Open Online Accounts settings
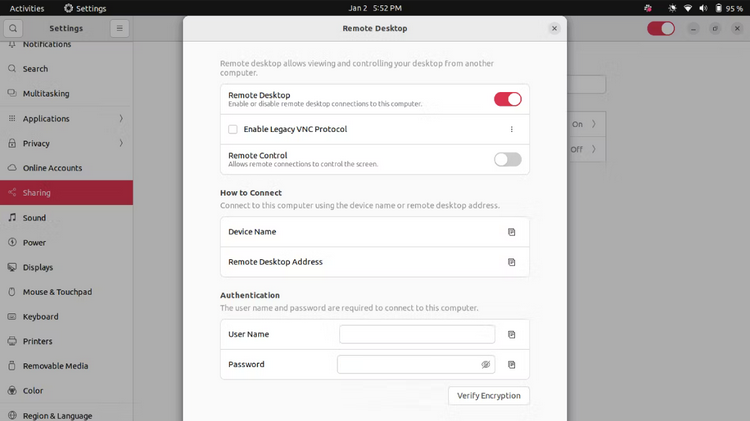750x421 pixels. [66, 168]
